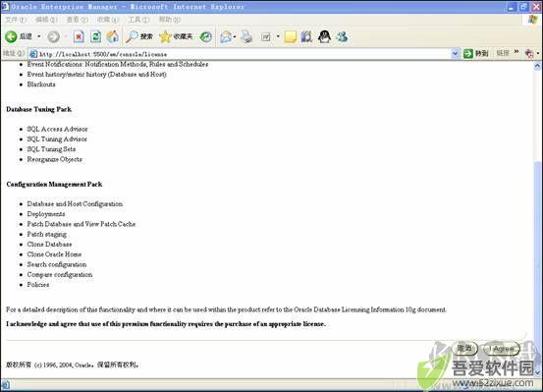The image size is (543, 392).
Task: Go to Home page house icon
Action: pos(113,36)
